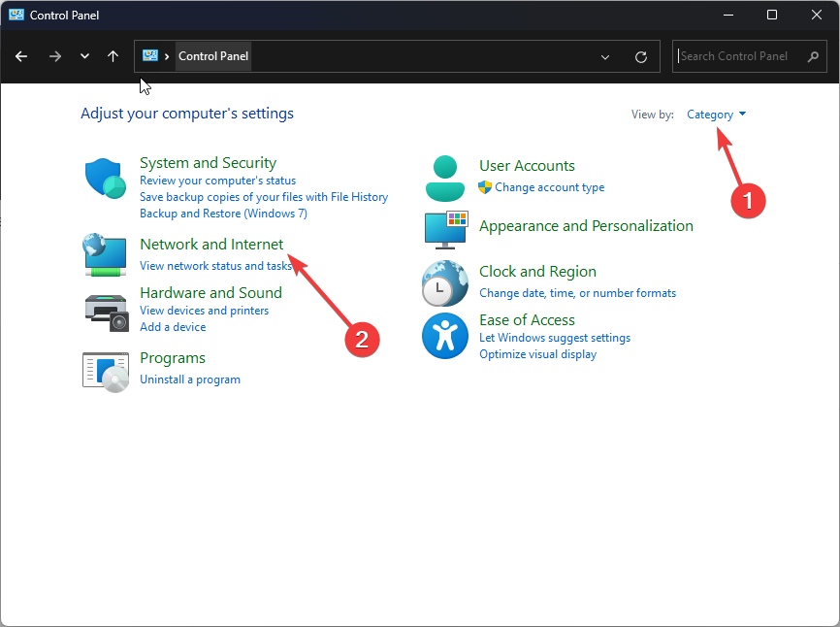Open Appearance and Personalization monitor icon
The height and width of the screenshot is (627, 840).
point(445,228)
